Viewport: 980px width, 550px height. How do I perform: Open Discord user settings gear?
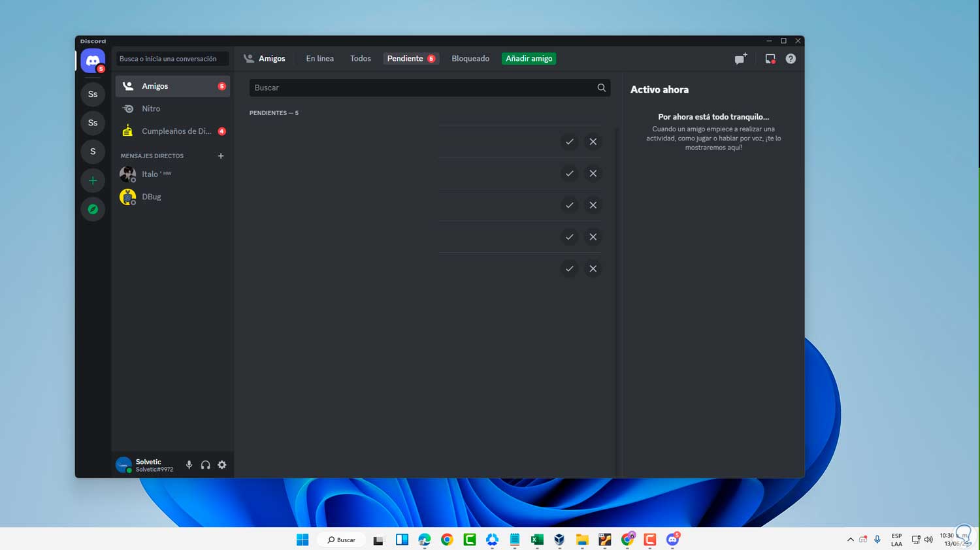click(222, 465)
